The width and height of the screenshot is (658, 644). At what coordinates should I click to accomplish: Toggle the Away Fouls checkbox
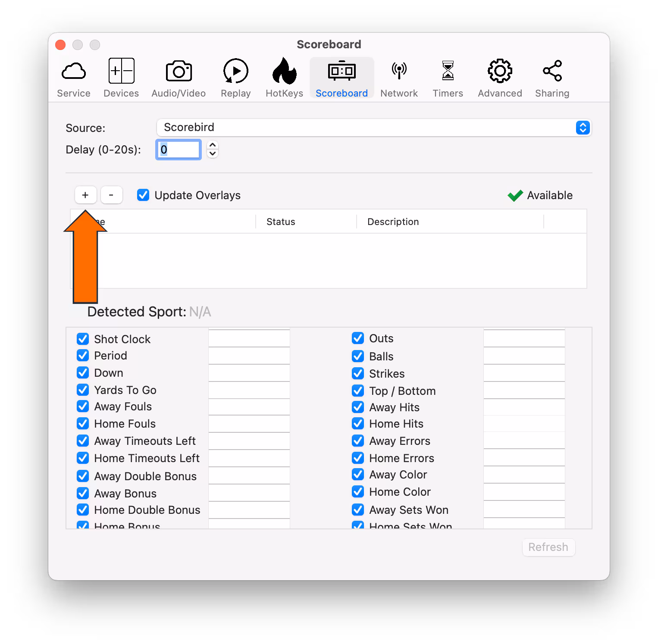(x=83, y=406)
